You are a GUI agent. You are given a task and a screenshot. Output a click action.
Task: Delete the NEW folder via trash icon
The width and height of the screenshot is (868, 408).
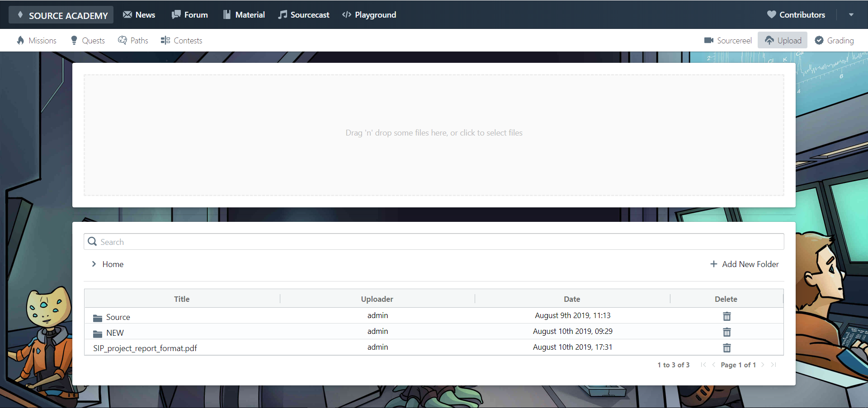point(726,332)
